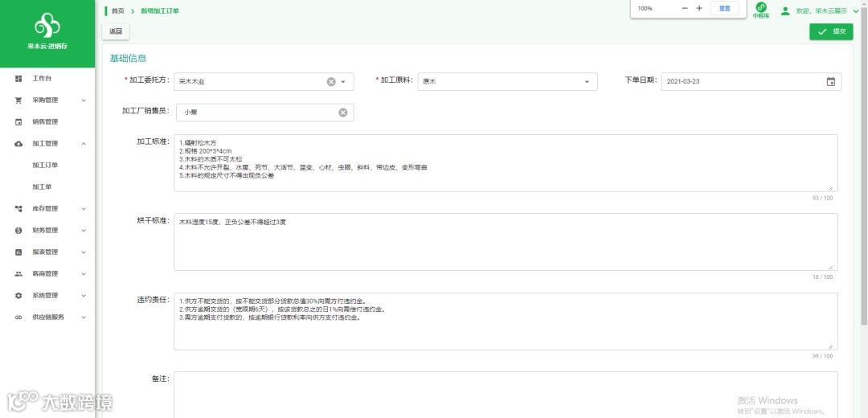Click into the 违约责任 text area
Viewport: 868px width, 418px height.
click(506, 321)
